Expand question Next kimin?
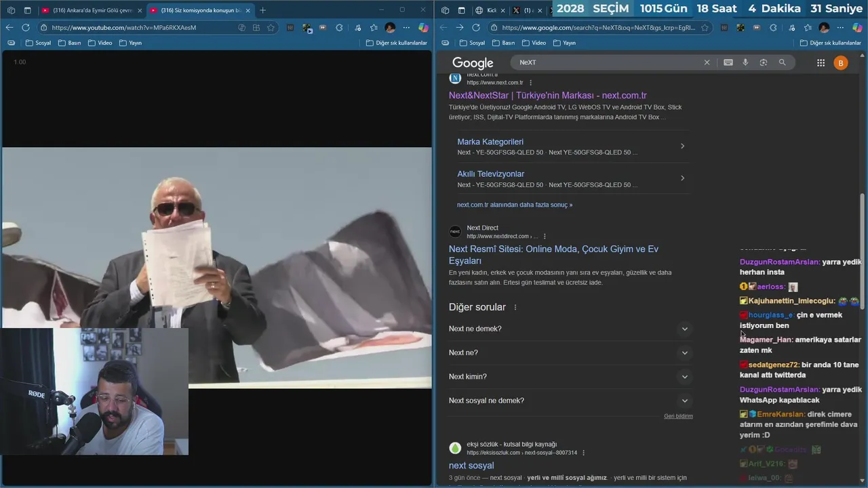Image resolution: width=868 pixels, height=488 pixels. (570, 377)
